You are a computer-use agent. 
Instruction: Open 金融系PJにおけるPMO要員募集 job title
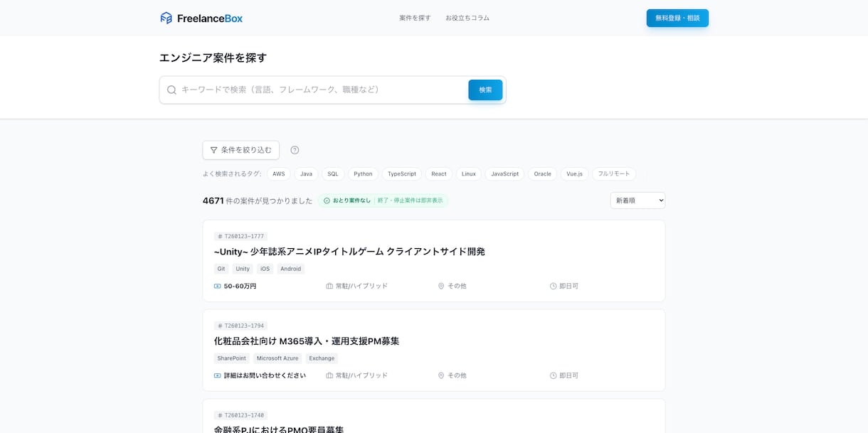pos(279,429)
